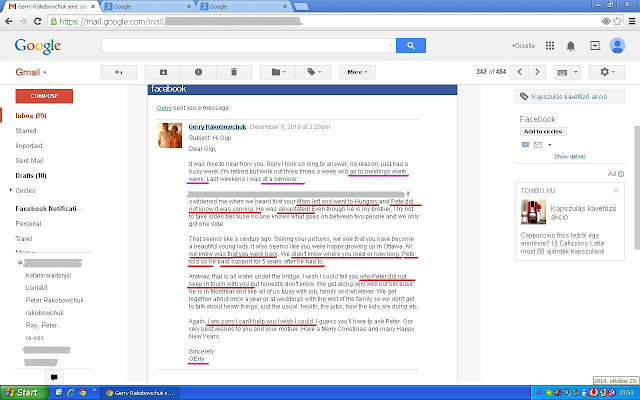This screenshot has width=640, height=400.
Task: Select chat contact Peter Rakobowchuk
Action: [55, 300]
